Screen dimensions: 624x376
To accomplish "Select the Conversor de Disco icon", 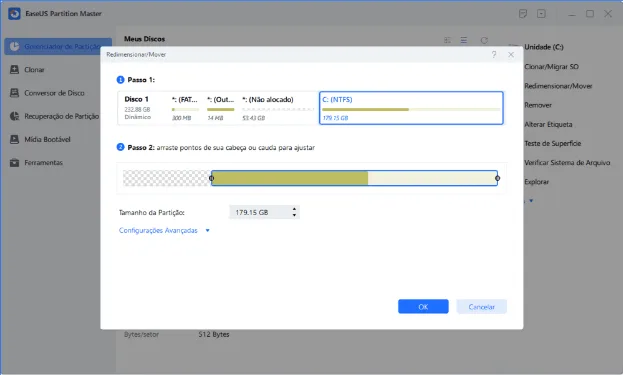I will coord(14,93).
